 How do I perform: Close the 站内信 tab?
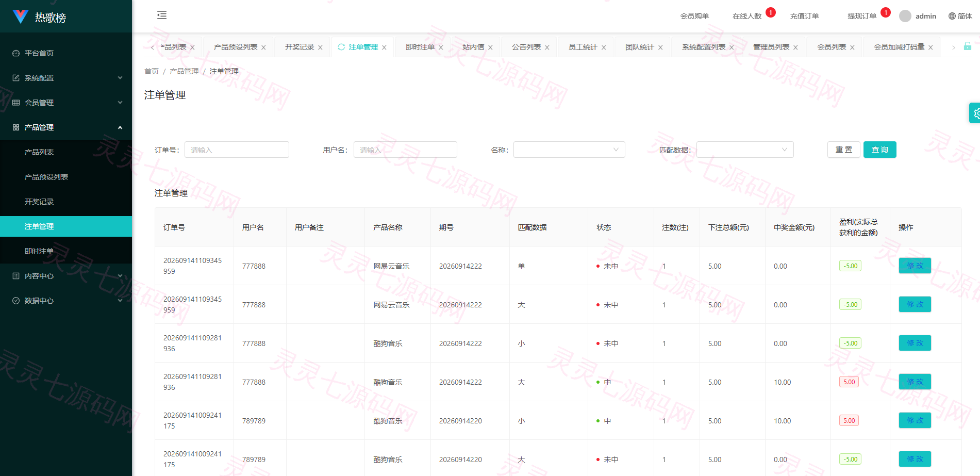[490, 47]
